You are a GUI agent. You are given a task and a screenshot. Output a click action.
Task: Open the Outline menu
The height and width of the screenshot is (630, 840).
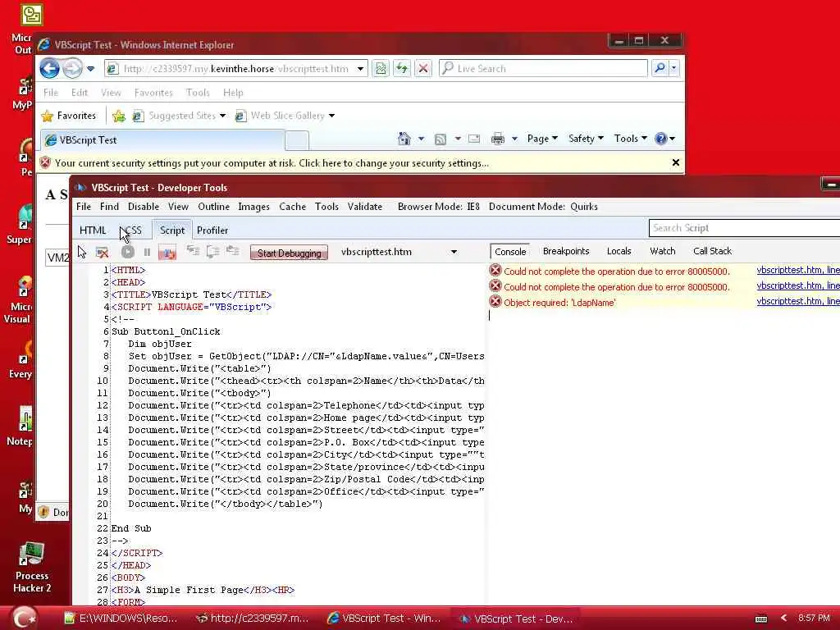[x=214, y=207]
